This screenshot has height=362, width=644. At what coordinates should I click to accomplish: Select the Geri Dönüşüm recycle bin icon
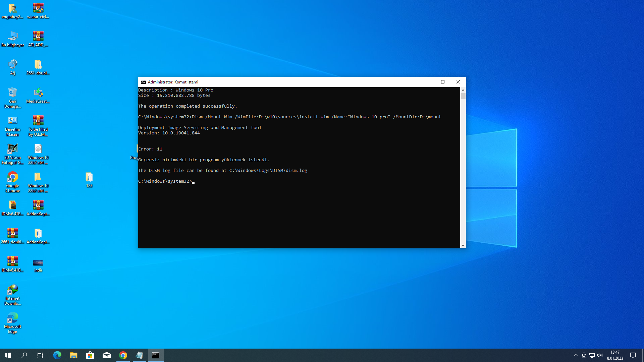click(x=12, y=93)
